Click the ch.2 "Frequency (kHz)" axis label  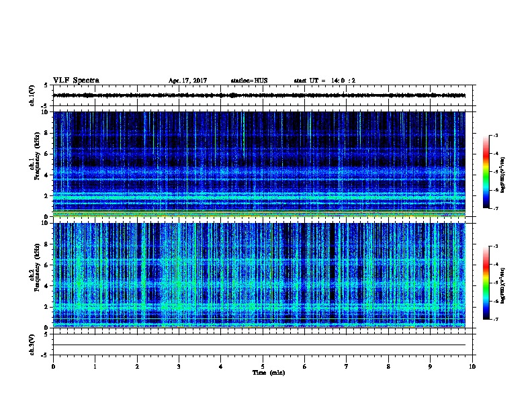(37, 267)
